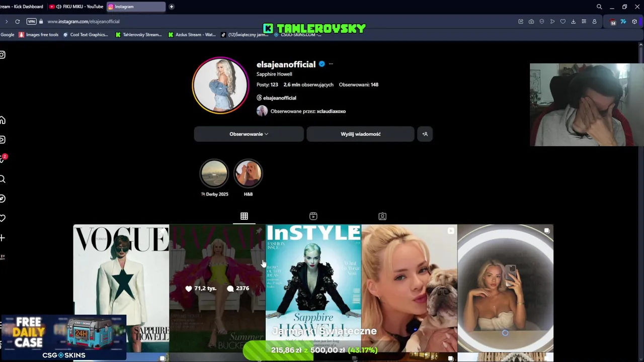Image resolution: width=644 pixels, height=362 pixels.
Task: Switch to the tagged photos tab
Action: 382,216
